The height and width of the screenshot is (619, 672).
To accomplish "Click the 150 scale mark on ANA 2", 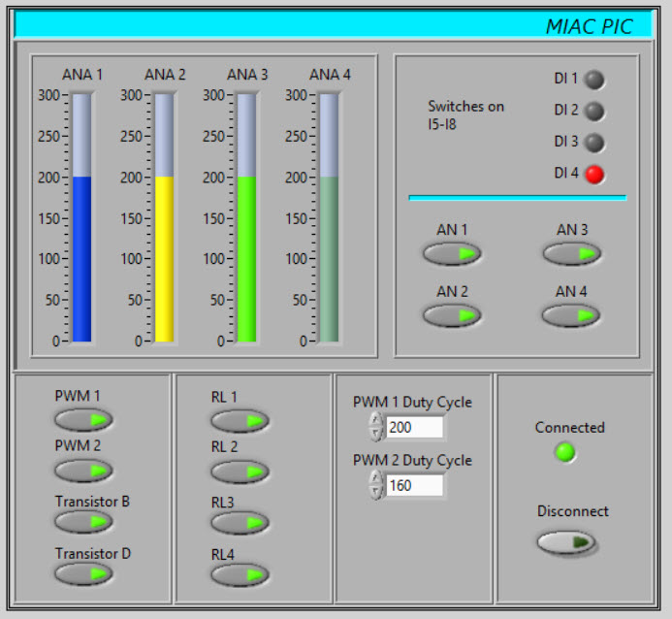I will pos(132,218).
